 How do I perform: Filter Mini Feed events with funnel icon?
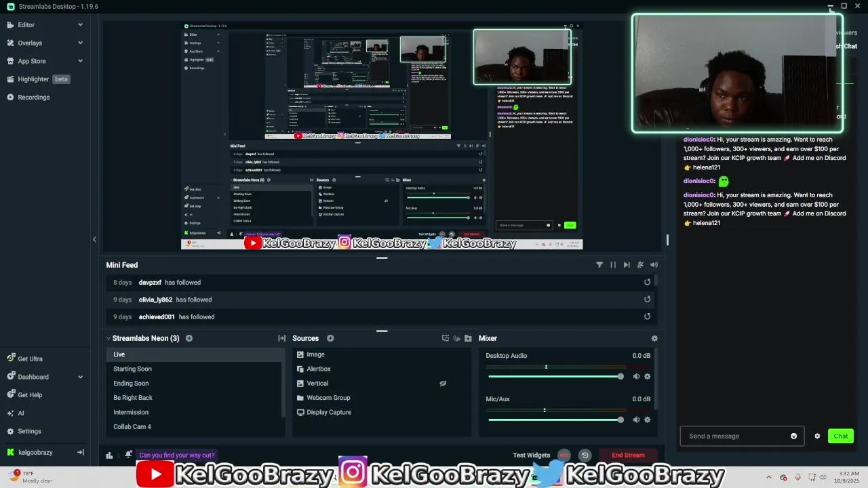pos(599,265)
